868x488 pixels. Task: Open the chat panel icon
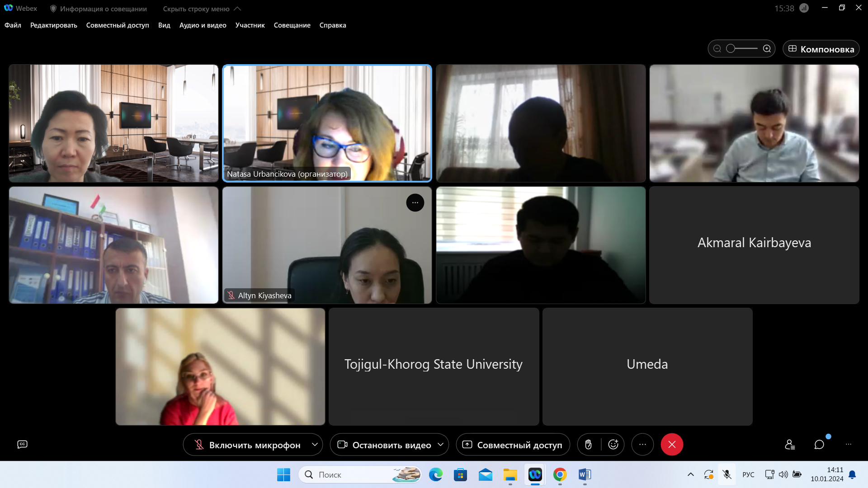819,445
